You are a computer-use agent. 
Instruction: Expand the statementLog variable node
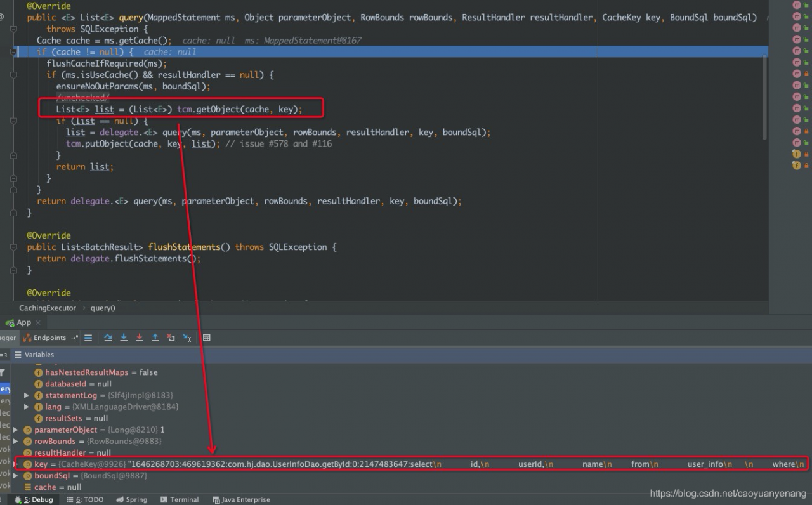tap(27, 395)
